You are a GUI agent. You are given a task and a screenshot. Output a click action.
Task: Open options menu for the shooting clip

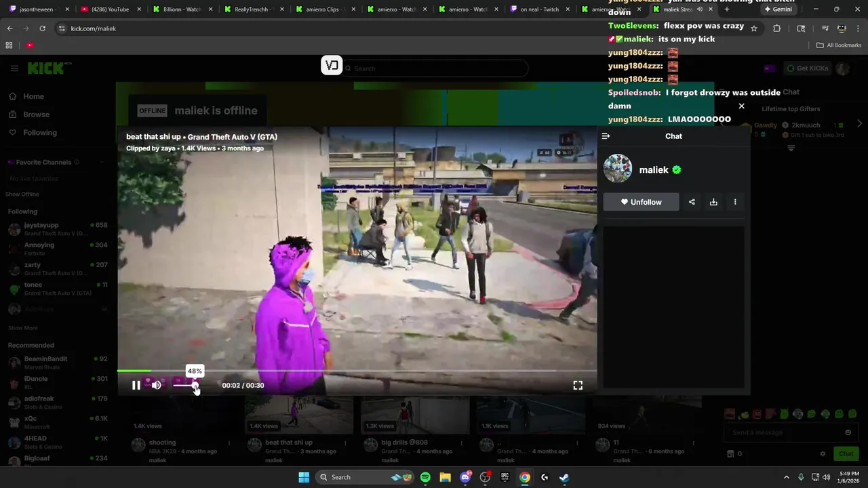[x=229, y=443]
